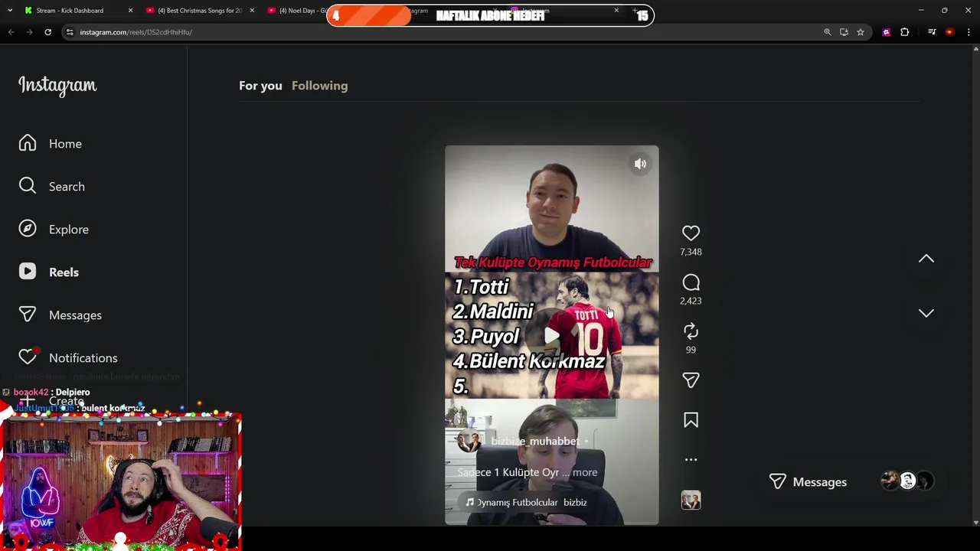
Task: Click the Home label
Action: click(x=65, y=144)
